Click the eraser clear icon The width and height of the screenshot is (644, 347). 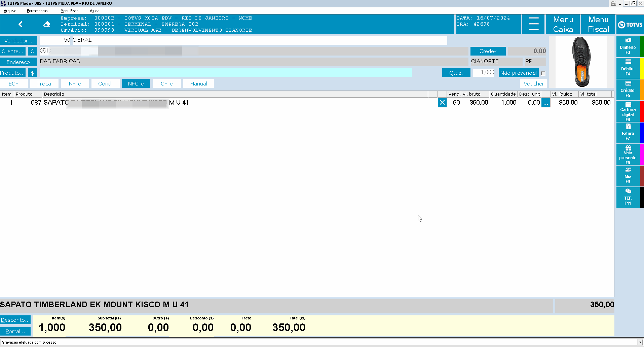47,24
